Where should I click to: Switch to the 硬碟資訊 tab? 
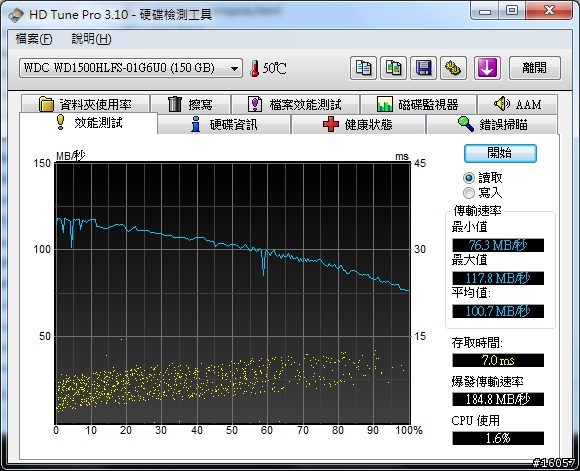[x=224, y=124]
